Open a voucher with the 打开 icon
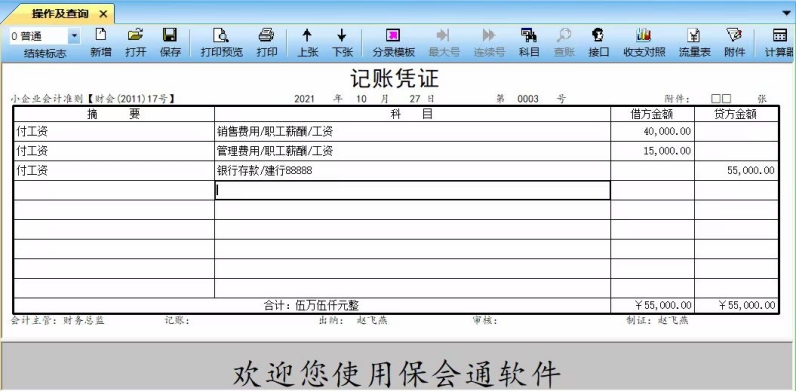 click(x=136, y=42)
